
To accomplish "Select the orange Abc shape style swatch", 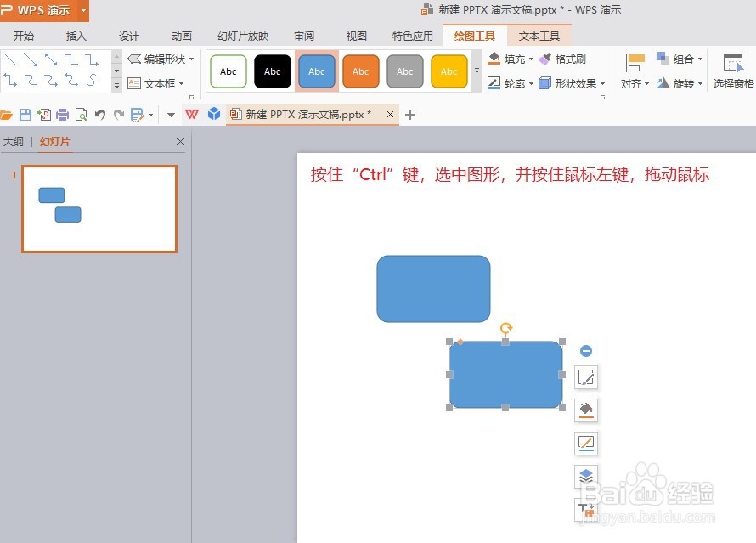I will click(x=361, y=71).
